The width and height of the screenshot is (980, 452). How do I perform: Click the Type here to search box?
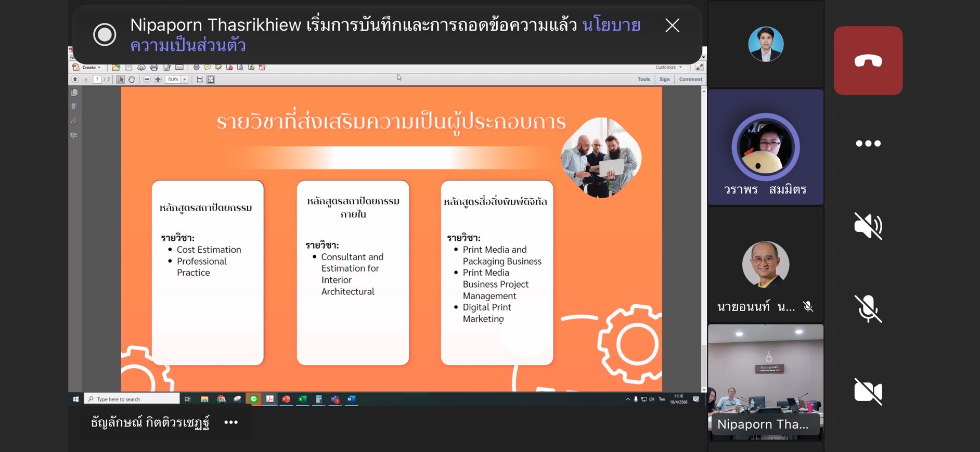click(x=132, y=399)
